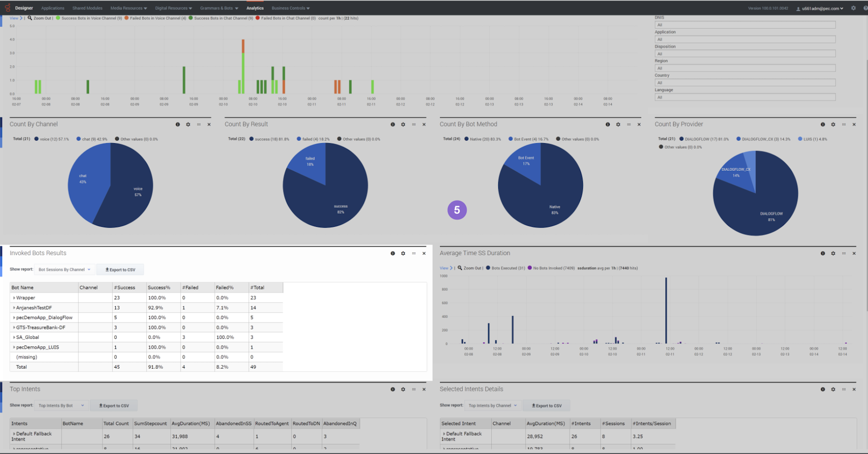The image size is (868, 454).
Task: Click the Designer logo icon
Action: (x=7, y=8)
